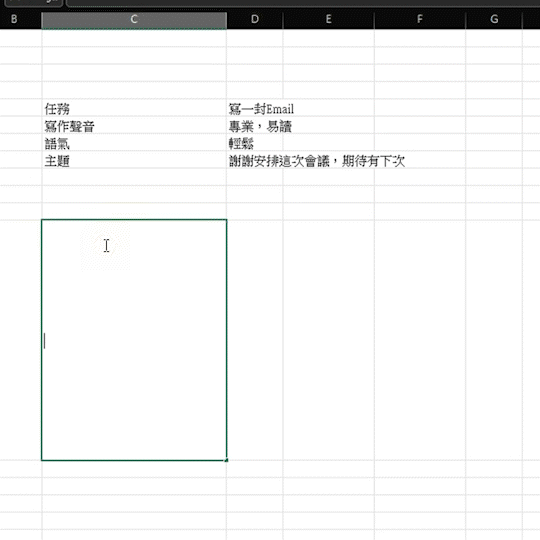
Task: Select the 語氣 cell
Action: coord(134,143)
